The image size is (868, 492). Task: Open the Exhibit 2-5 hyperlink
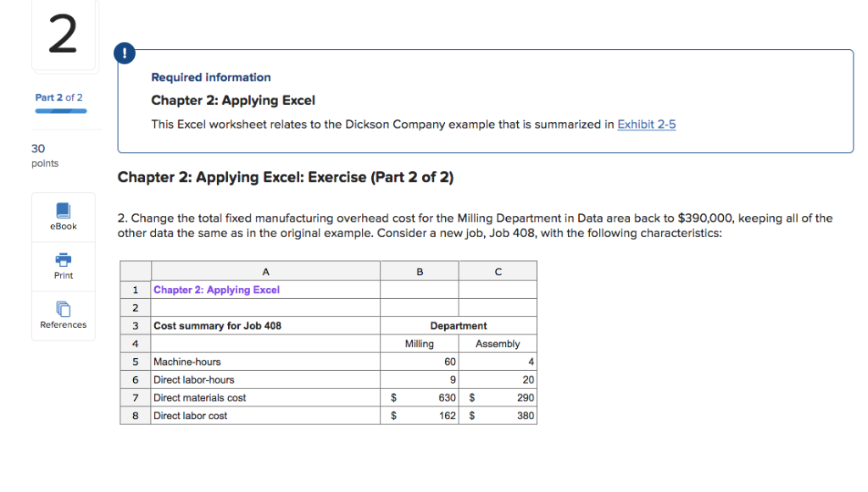(x=647, y=124)
